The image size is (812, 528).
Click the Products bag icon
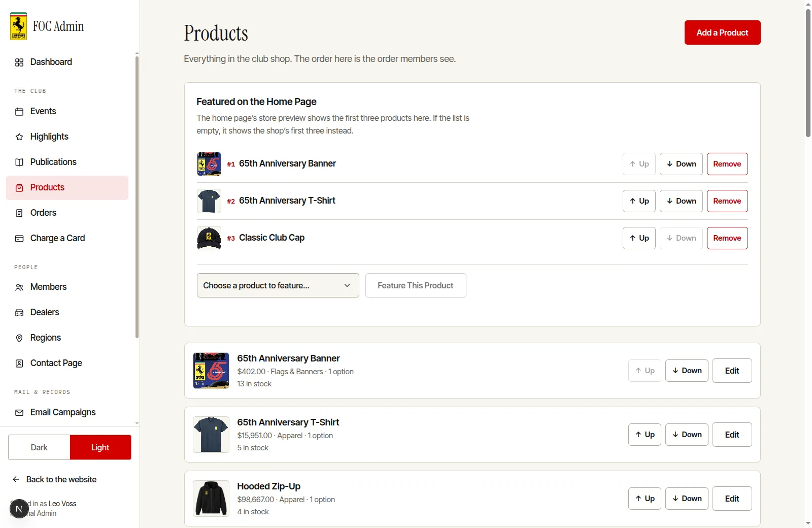click(19, 188)
